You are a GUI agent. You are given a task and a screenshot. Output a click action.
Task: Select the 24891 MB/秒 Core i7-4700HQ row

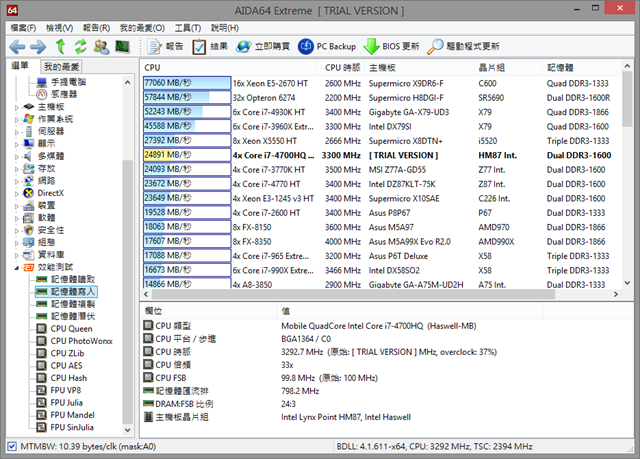click(x=381, y=155)
